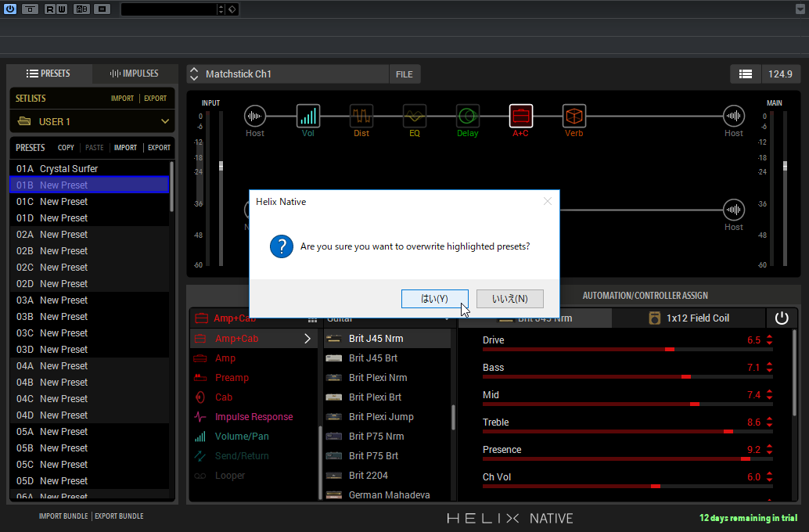Select preset 01A Crystal Surfer
Image resolution: width=809 pixels, height=532 pixels.
click(x=89, y=169)
